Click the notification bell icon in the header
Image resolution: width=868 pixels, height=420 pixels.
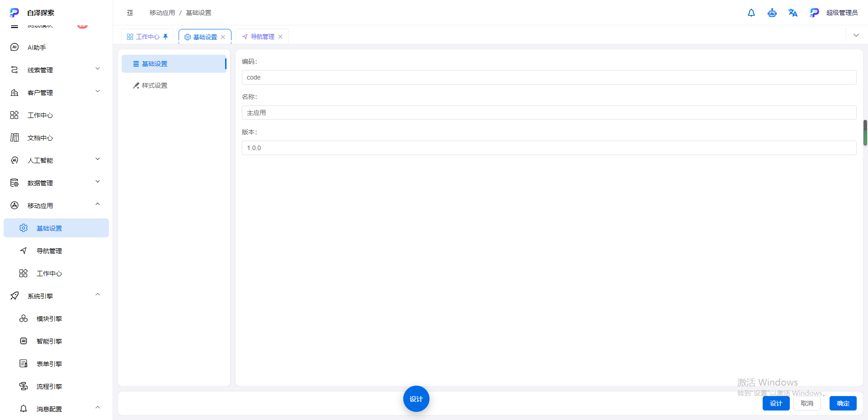751,13
